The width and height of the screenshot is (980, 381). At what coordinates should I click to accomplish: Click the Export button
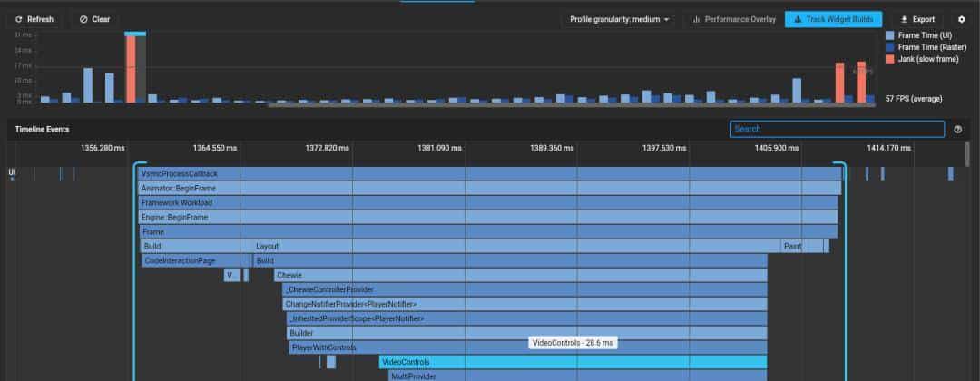(x=917, y=19)
